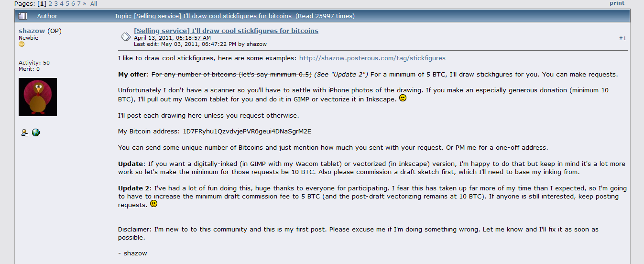Click the » next pages link
Viewport: 644px width, 264px height.
coord(85,3)
